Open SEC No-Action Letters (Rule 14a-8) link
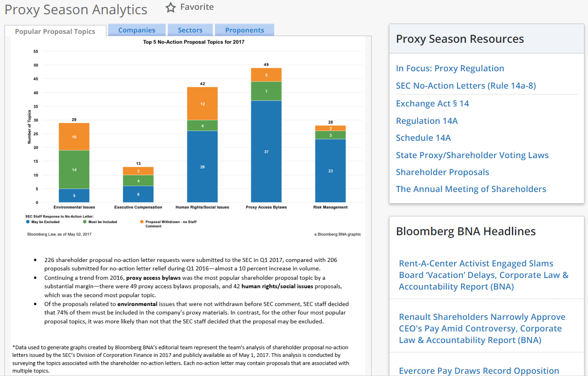This screenshot has width=588, height=376. coord(466,86)
